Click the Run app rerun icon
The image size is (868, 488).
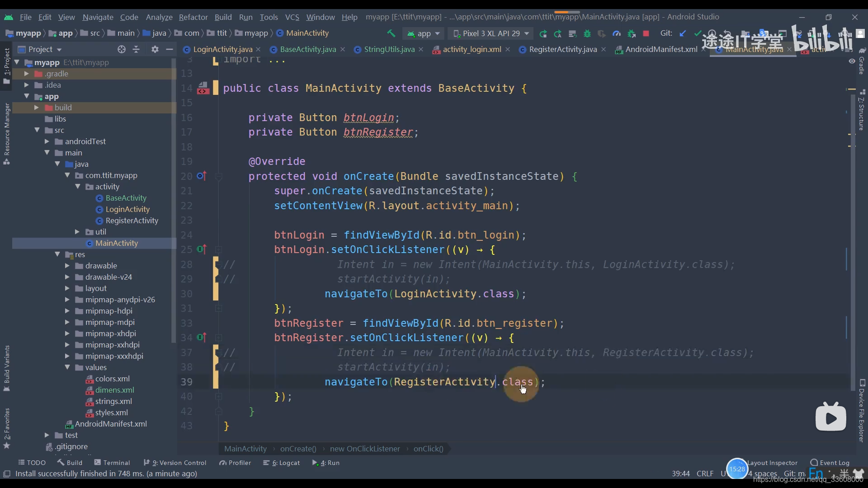point(543,33)
